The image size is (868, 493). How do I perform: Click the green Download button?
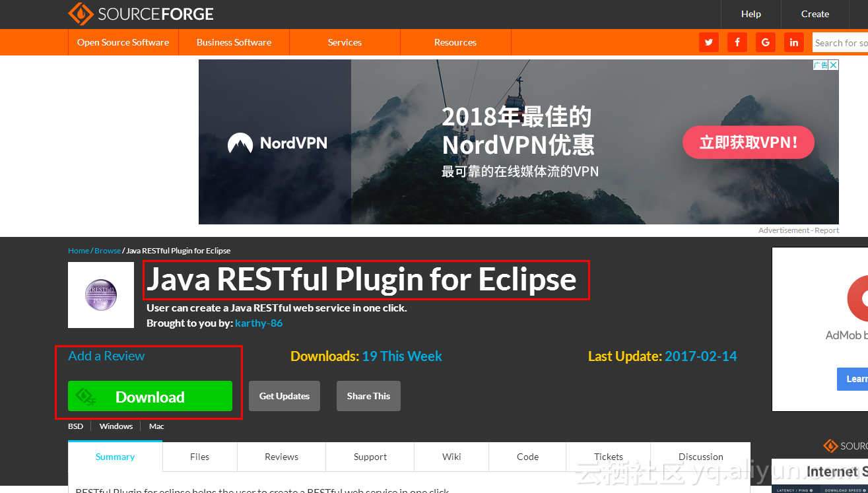[x=150, y=396]
